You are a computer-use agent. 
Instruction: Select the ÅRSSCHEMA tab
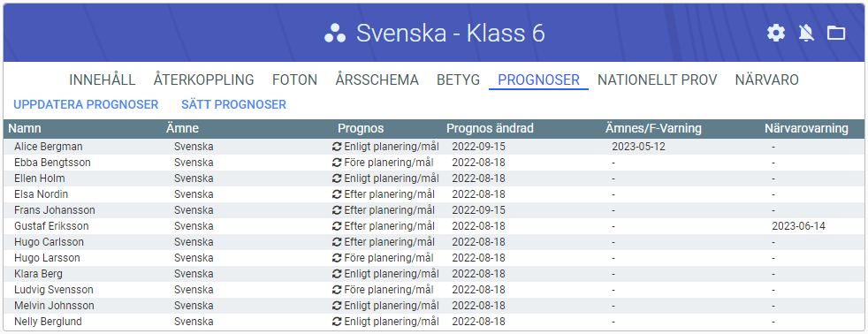click(x=377, y=80)
